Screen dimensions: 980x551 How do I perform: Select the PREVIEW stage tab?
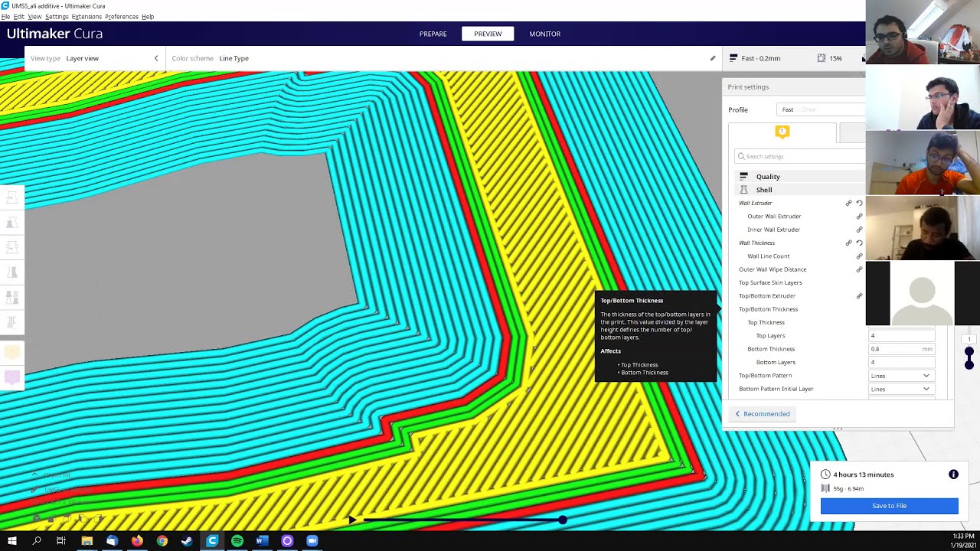coord(488,34)
